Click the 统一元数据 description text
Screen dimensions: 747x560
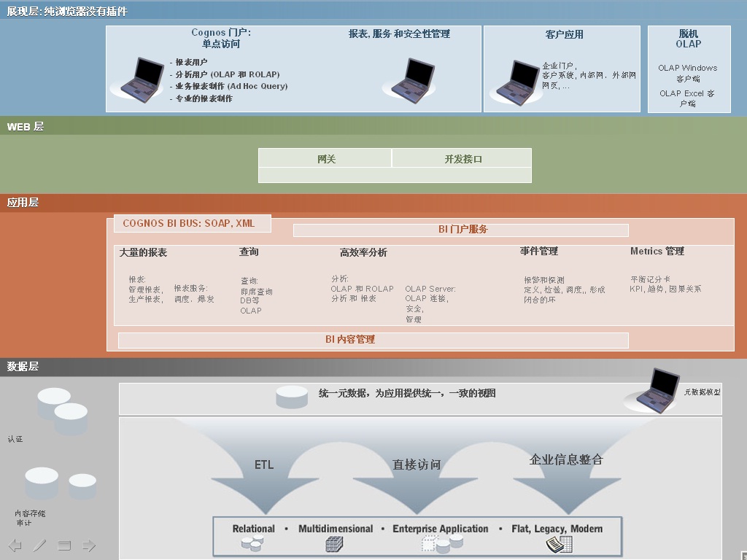click(407, 393)
